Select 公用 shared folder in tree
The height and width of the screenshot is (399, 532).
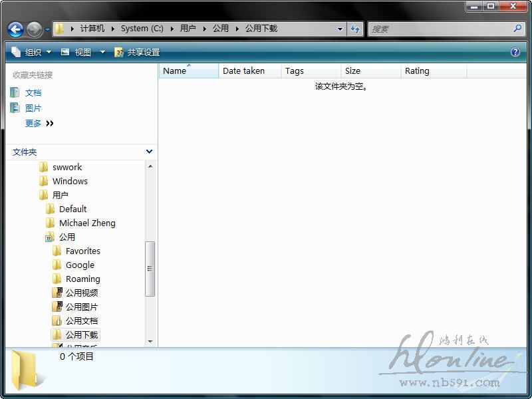tap(67, 237)
